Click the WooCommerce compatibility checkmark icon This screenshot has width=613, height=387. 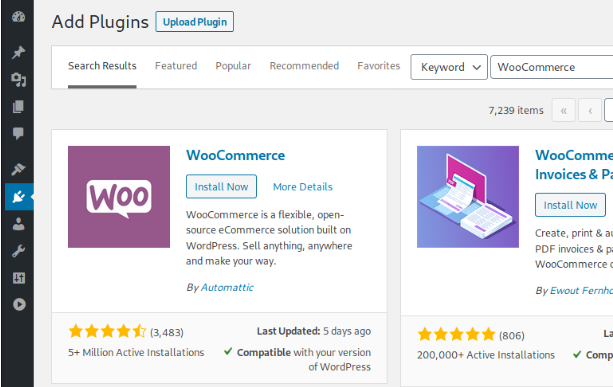[228, 351]
